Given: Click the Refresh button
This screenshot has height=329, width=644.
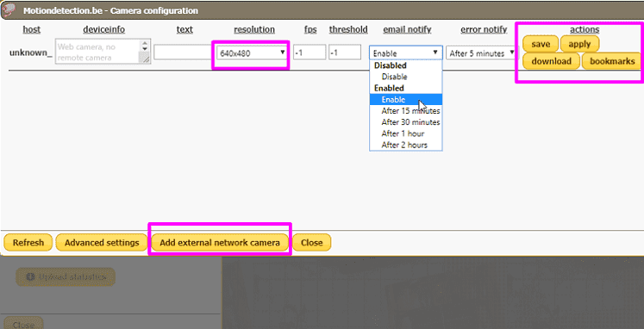Looking at the screenshot, I should [x=28, y=242].
